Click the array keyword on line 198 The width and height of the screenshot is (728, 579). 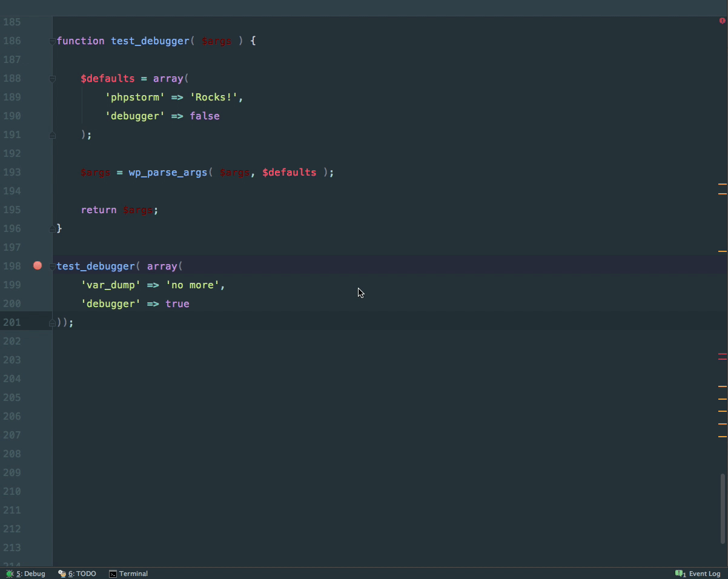(x=162, y=266)
